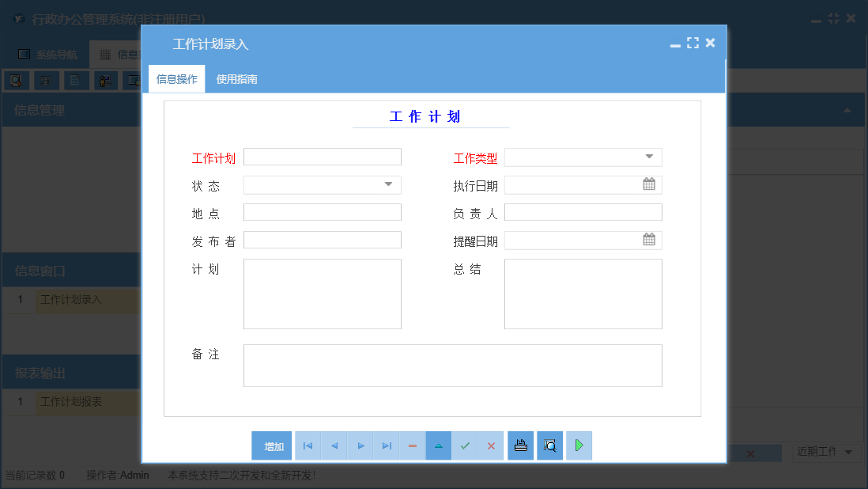The image size is (868, 489).
Task: Confirm entry with the green checkmark icon
Action: point(465,445)
